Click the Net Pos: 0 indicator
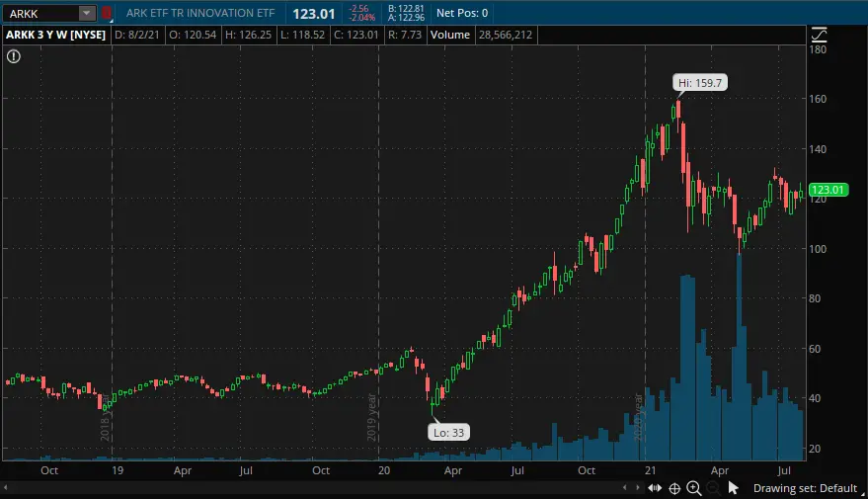Viewport: 868px width, 499px height. click(x=462, y=13)
